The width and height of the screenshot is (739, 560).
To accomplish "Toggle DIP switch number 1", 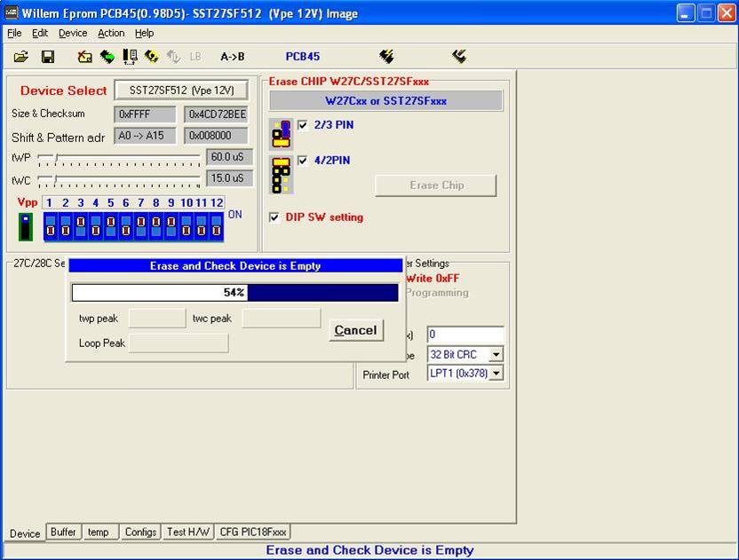I will point(51,226).
